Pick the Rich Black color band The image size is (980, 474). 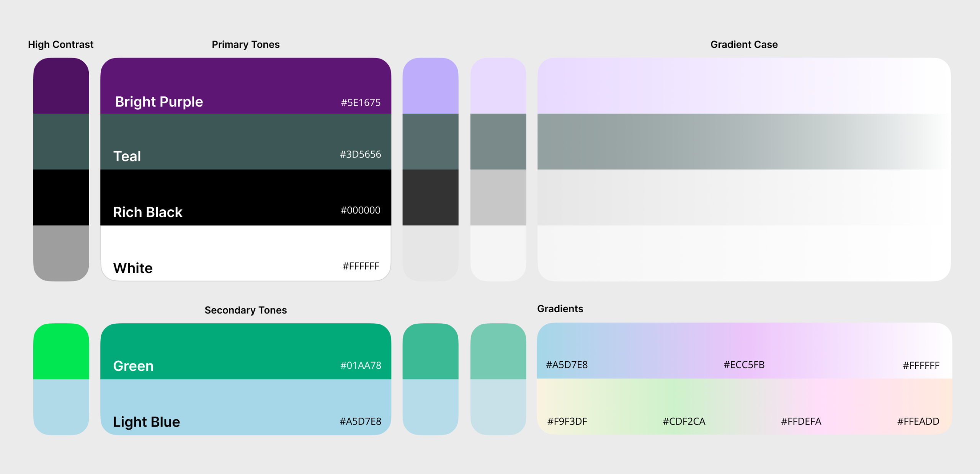[x=245, y=197]
